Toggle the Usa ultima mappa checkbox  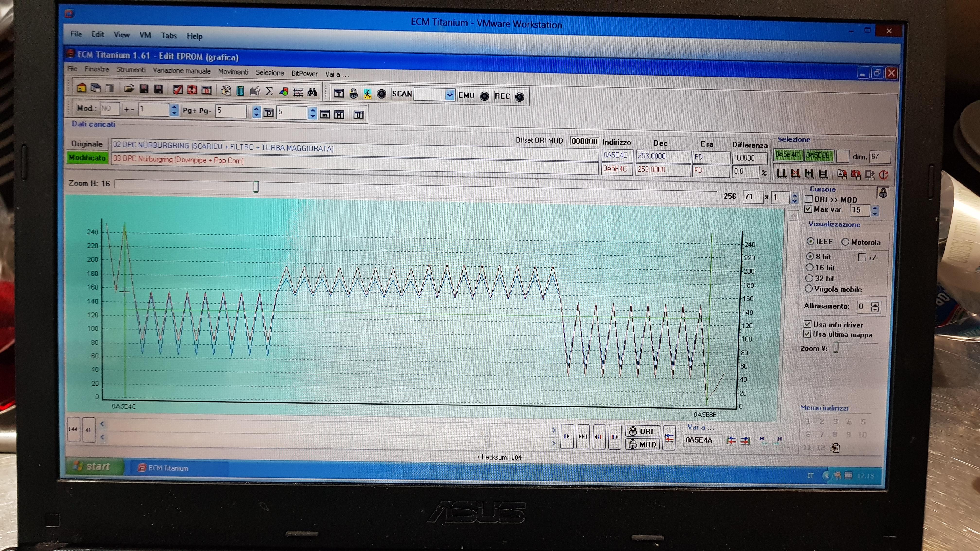click(807, 334)
